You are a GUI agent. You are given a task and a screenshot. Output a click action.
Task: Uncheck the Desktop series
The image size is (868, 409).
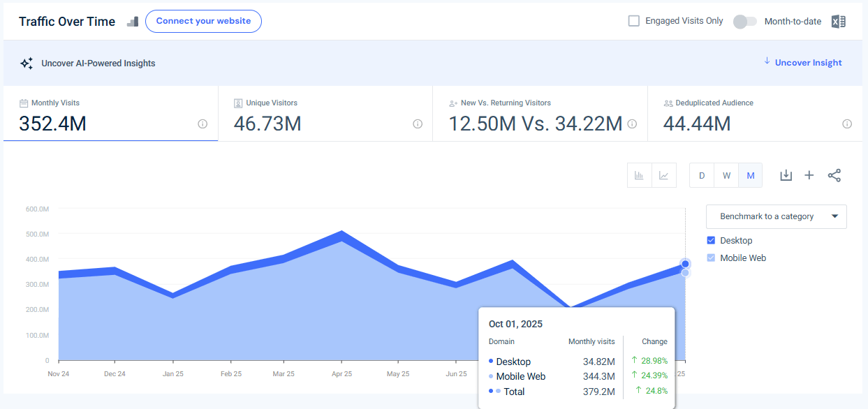click(711, 240)
